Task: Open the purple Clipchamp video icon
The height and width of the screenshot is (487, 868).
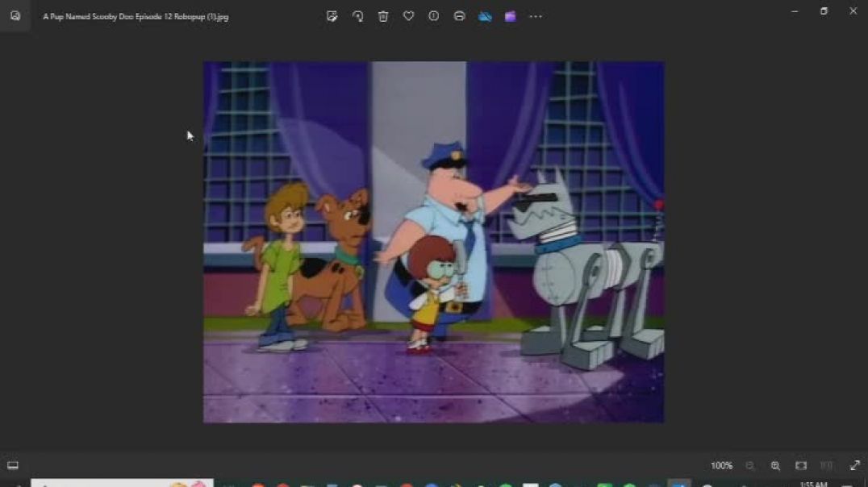Action: pos(510,17)
